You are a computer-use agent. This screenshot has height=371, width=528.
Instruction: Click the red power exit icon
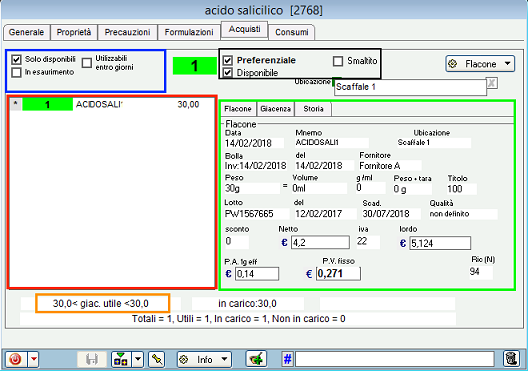pyautogui.click(x=15, y=359)
